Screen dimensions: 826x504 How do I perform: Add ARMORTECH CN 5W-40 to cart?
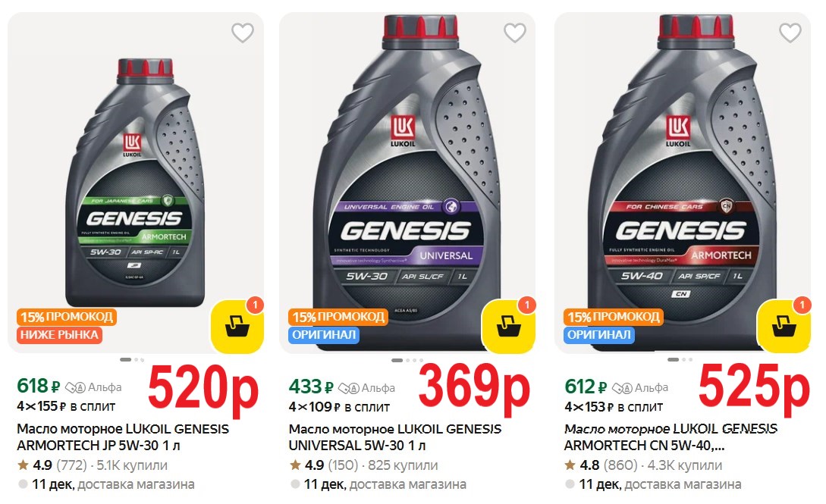(784, 327)
